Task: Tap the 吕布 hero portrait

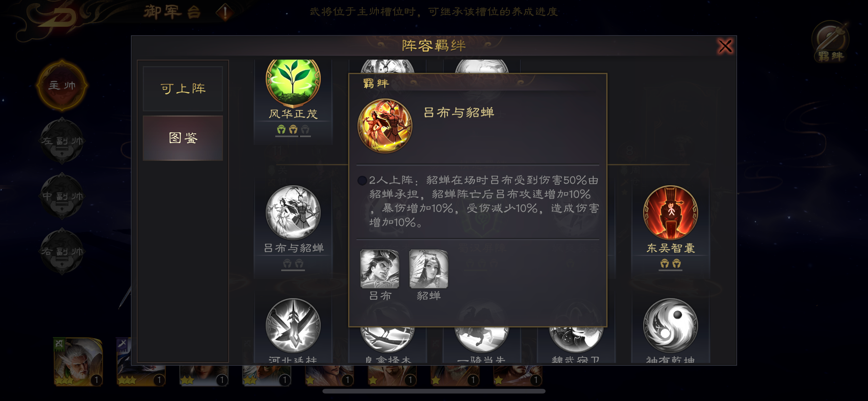Action: pos(380,269)
